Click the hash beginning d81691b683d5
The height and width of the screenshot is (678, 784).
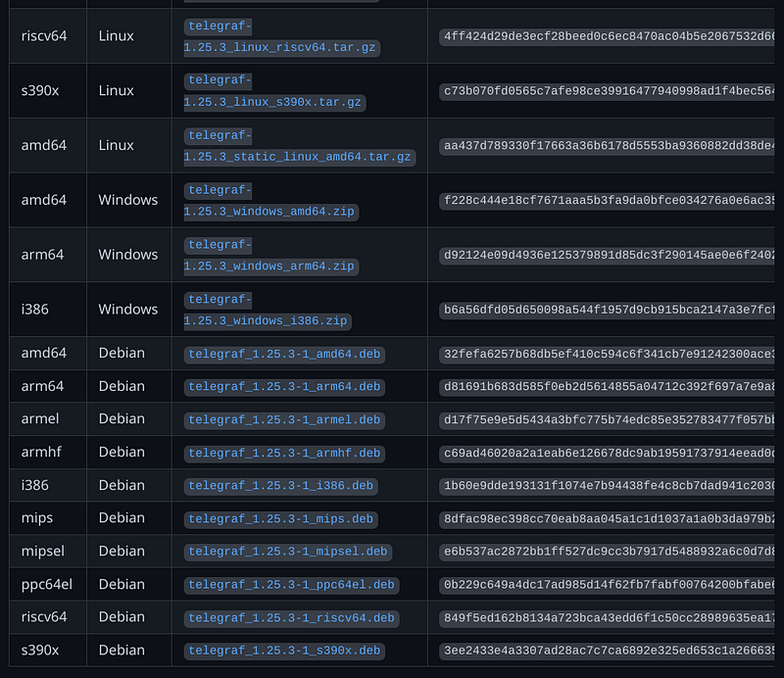pyautogui.click(x=607, y=386)
